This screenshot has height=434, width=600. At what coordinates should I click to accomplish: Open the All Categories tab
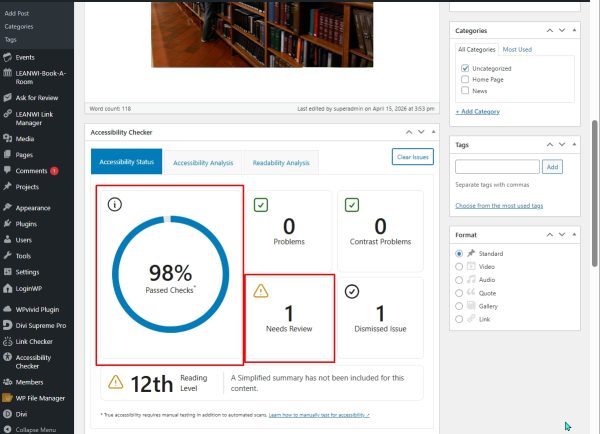[x=477, y=49]
